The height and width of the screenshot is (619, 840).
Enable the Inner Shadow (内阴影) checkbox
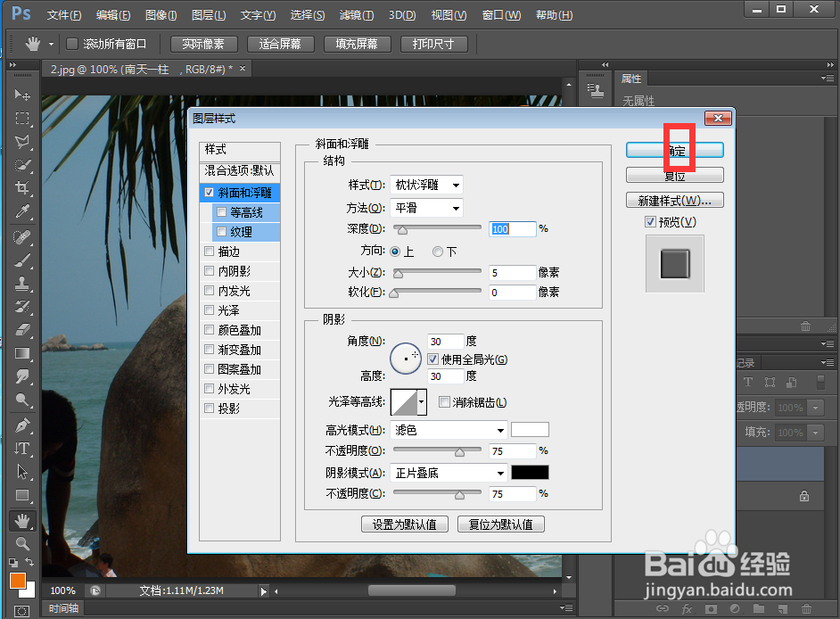[x=209, y=270]
